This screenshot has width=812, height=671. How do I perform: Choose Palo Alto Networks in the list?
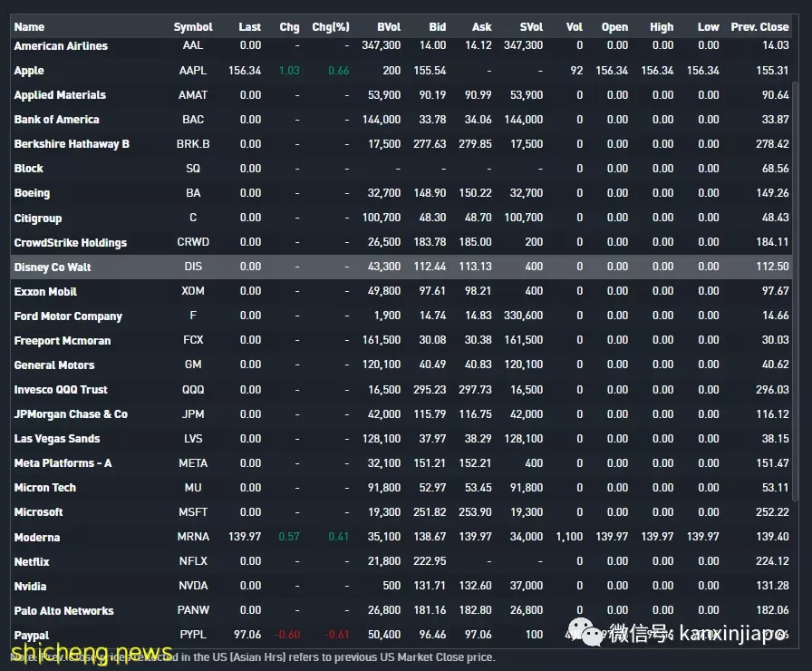tap(63, 610)
